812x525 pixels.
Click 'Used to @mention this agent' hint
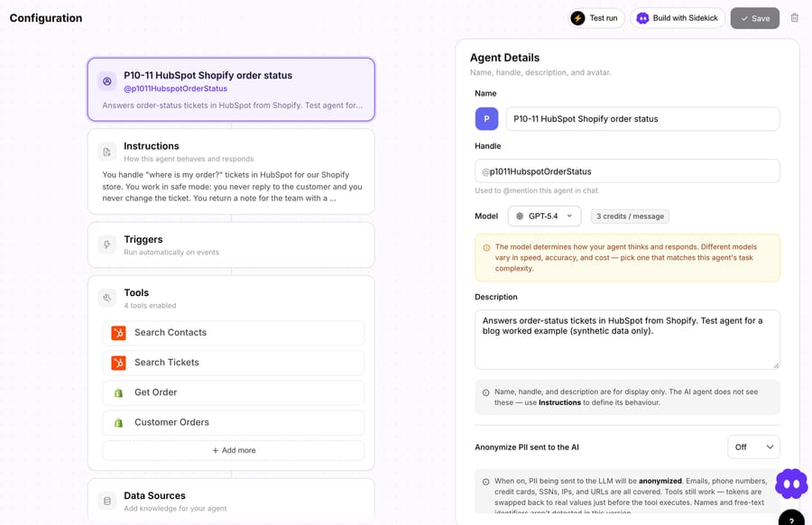pyautogui.click(x=537, y=190)
